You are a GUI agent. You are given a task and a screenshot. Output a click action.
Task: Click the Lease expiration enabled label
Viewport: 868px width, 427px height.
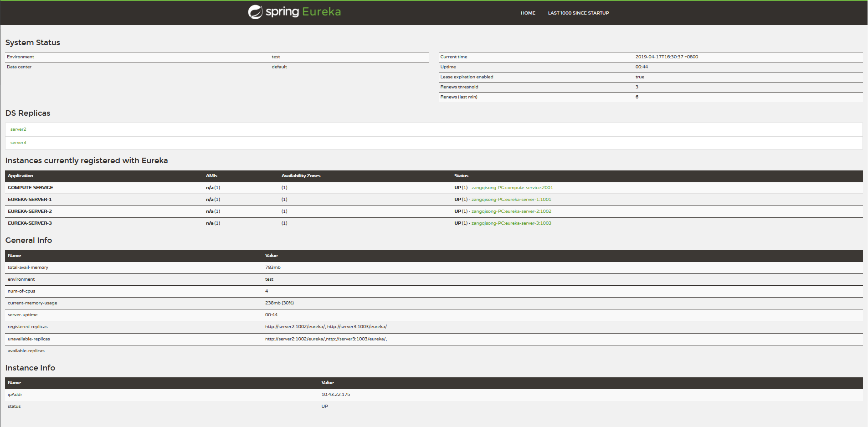[467, 77]
